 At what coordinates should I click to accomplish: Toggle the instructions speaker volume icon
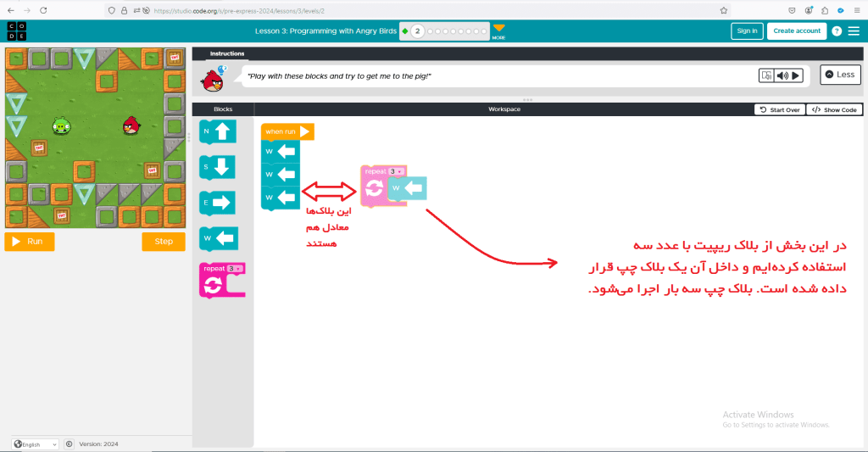pyautogui.click(x=782, y=75)
